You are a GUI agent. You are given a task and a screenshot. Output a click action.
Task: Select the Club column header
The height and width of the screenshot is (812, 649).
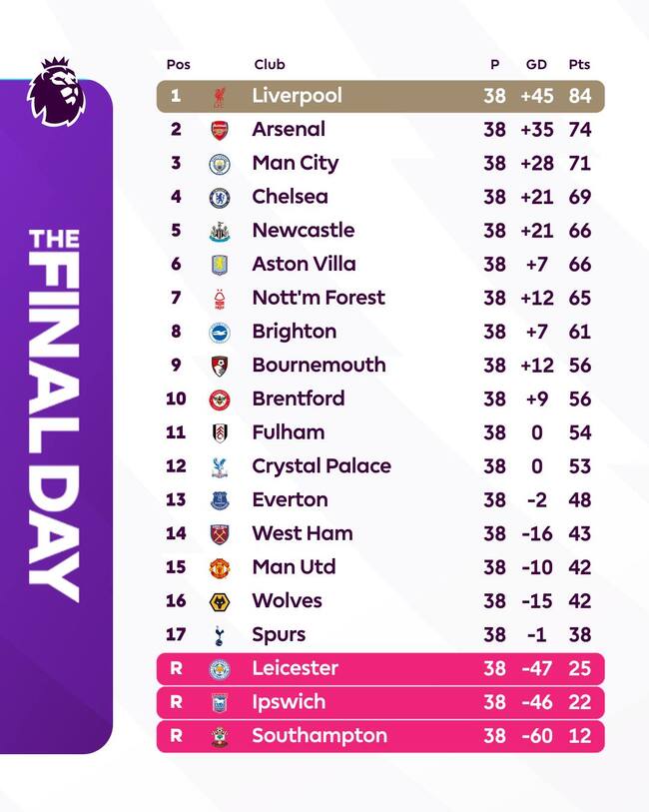coord(270,64)
